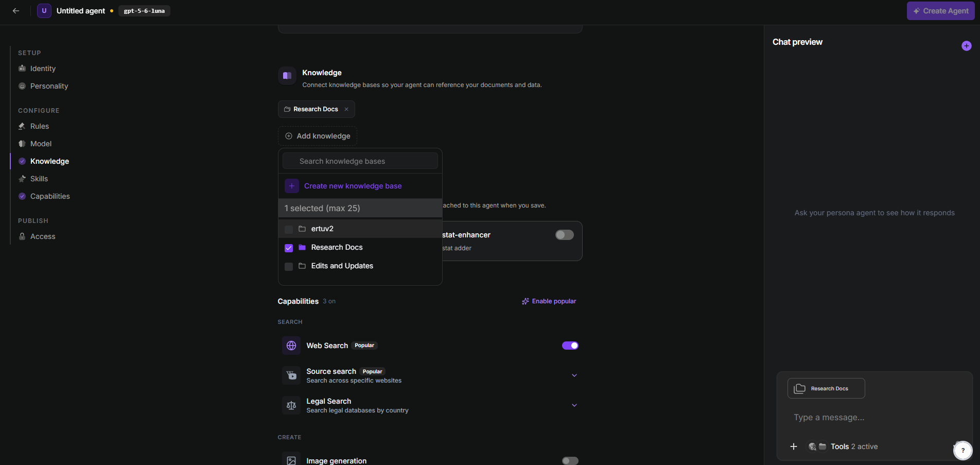980x465 pixels.
Task: Click the Create Agent button
Action: pyautogui.click(x=940, y=11)
